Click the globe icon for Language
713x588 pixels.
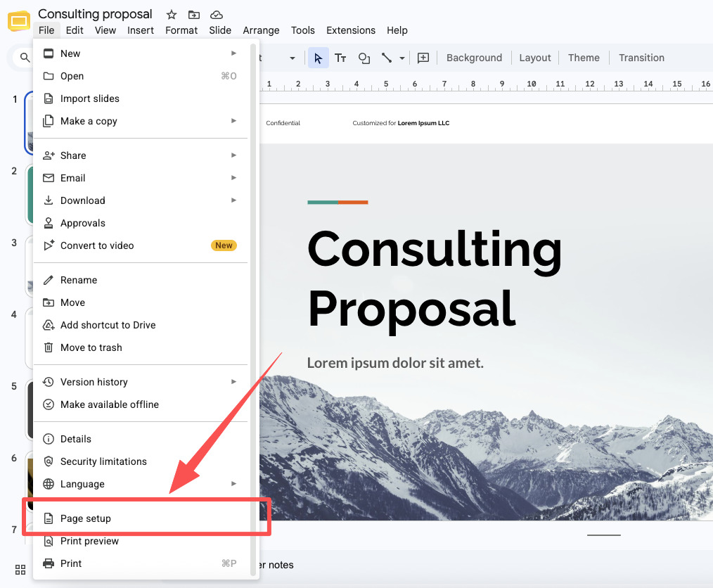49,484
